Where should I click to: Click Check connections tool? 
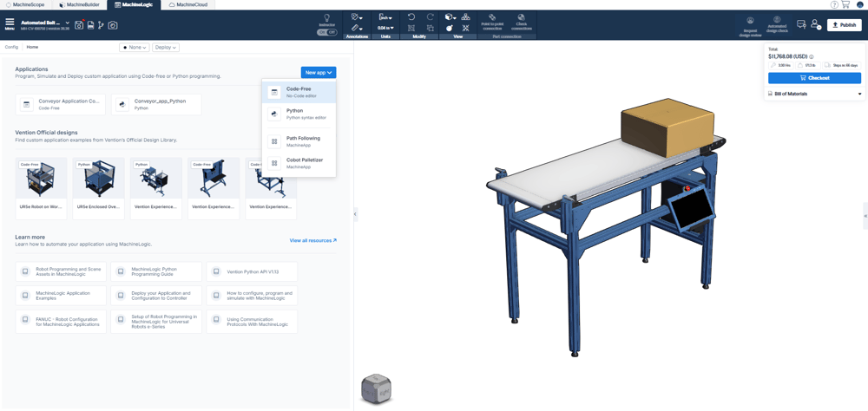(x=521, y=23)
